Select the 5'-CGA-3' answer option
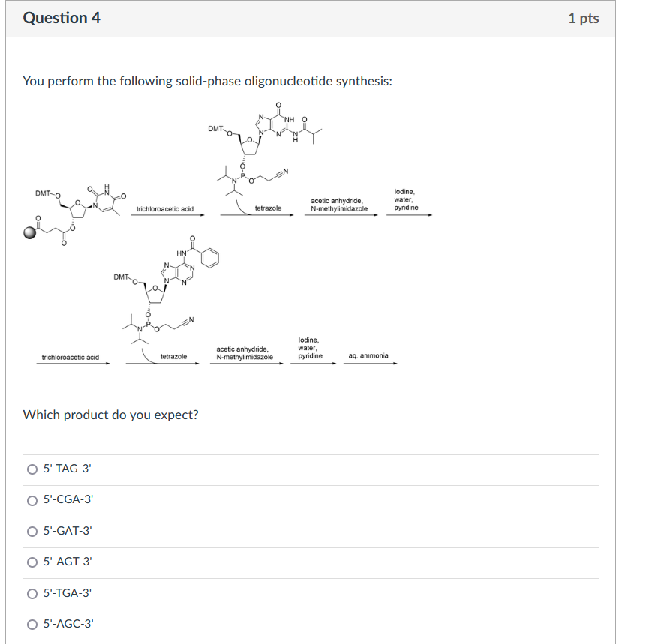 tap(32, 500)
